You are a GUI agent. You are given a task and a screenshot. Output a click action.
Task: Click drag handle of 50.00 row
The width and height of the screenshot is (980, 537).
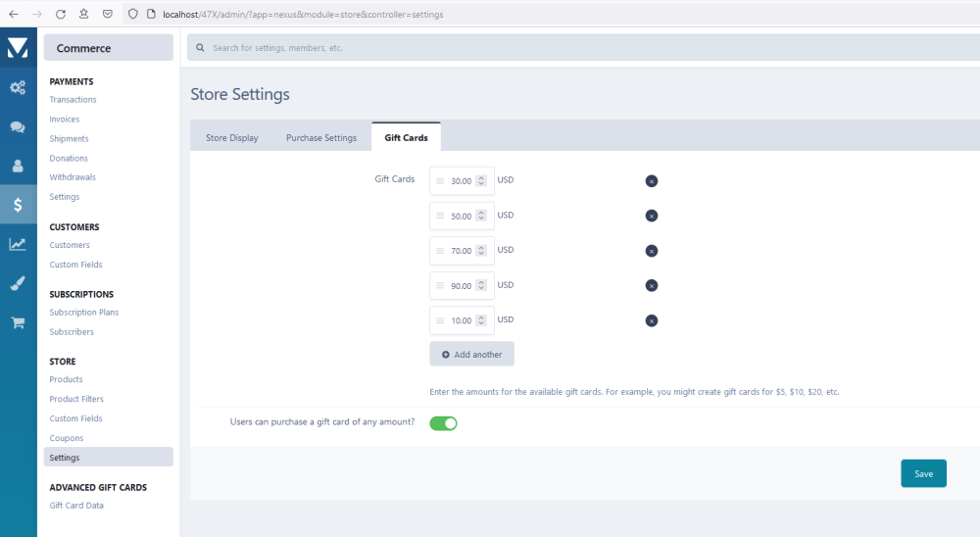click(440, 216)
